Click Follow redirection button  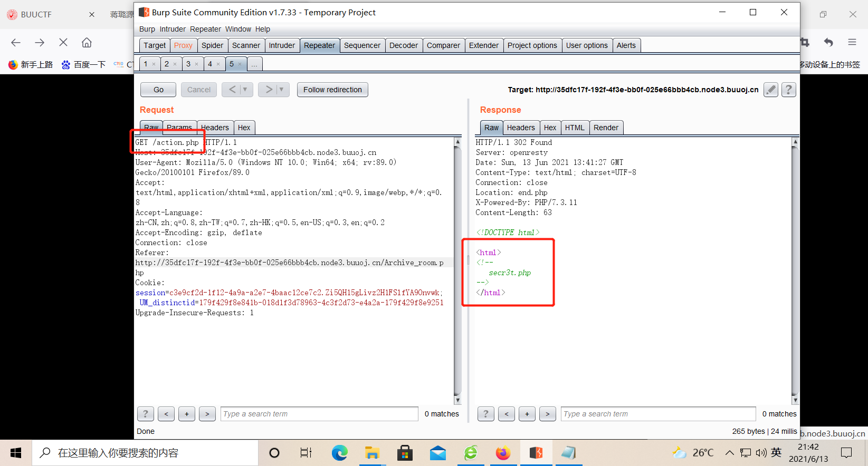click(x=332, y=90)
